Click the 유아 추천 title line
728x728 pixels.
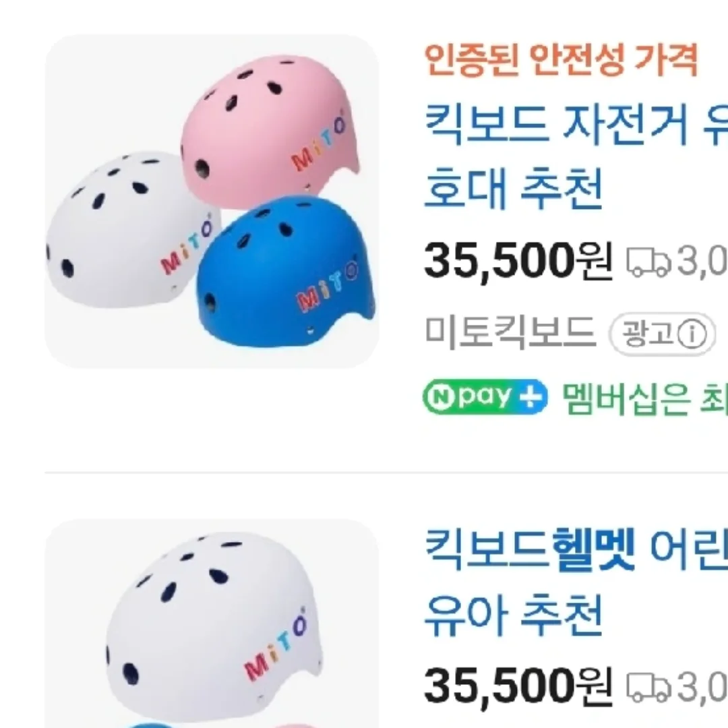[512, 617]
